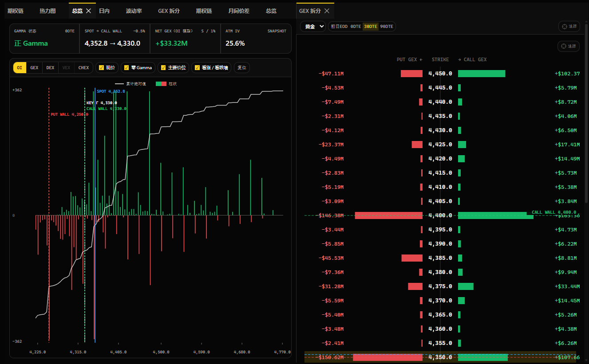
Task: Click the 4,400.0 strike row
Action: pyautogui.click(x=442, y=215)
